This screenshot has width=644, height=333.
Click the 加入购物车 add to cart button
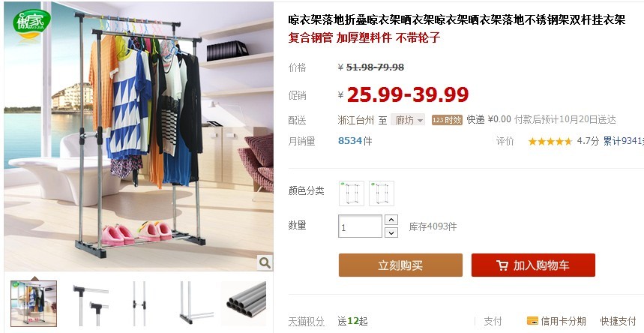pos(533,265)
